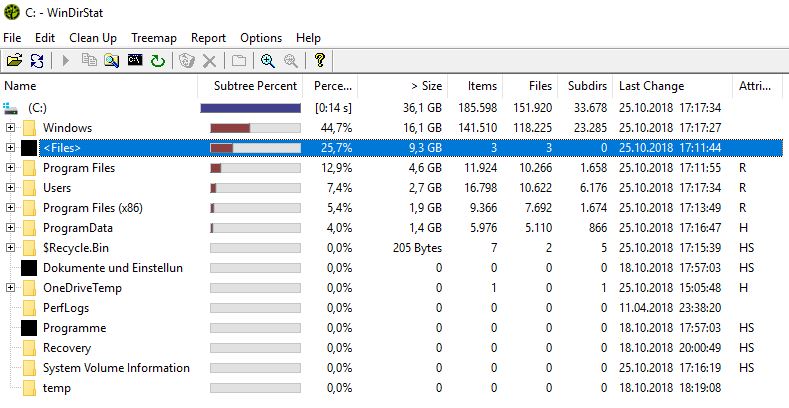Viewport: 789px width, 408px height.
Task: Click the Refresh All toolbar icon
Action: point(37,61)
